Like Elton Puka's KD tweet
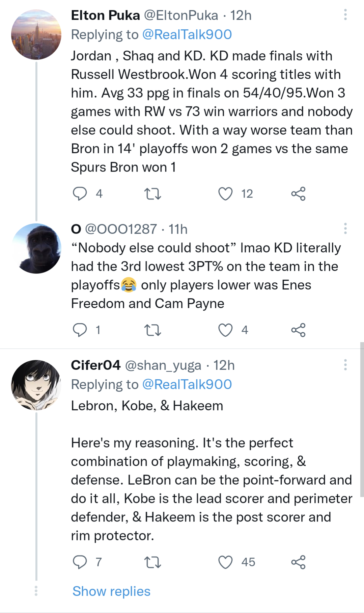 [225, 194]
